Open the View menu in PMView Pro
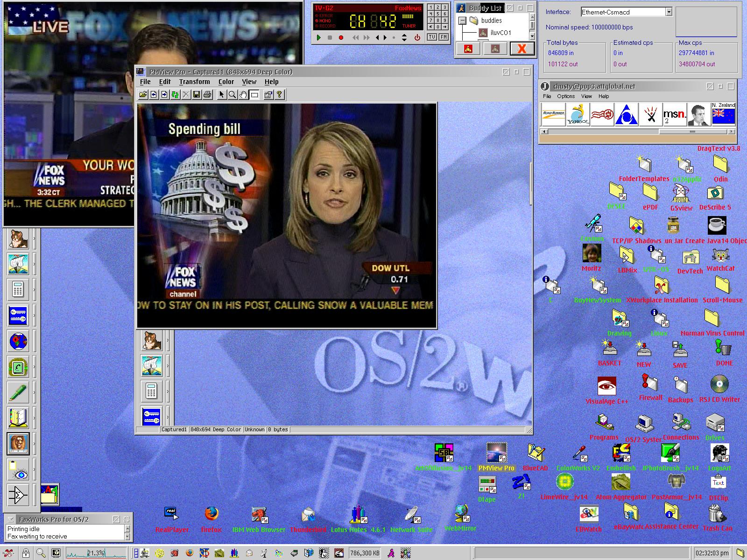This screenshot has width=747, height=560. pos(249,82)
